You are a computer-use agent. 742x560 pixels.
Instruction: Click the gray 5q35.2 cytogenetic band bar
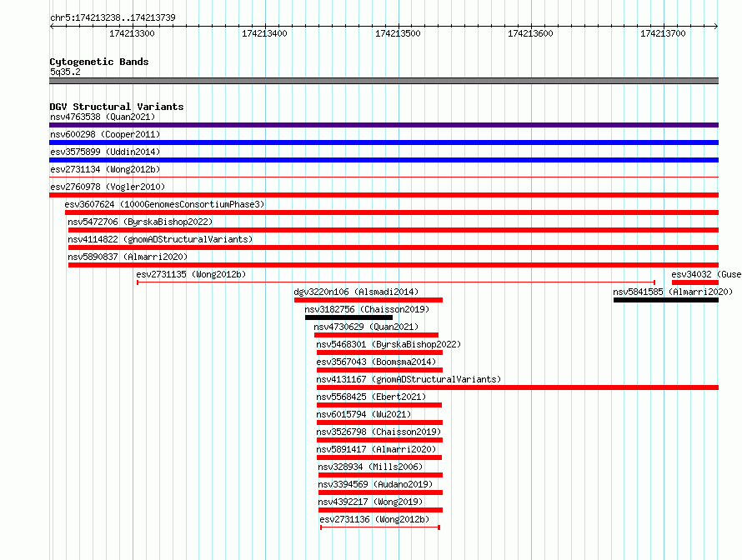(x=384, y=81)
